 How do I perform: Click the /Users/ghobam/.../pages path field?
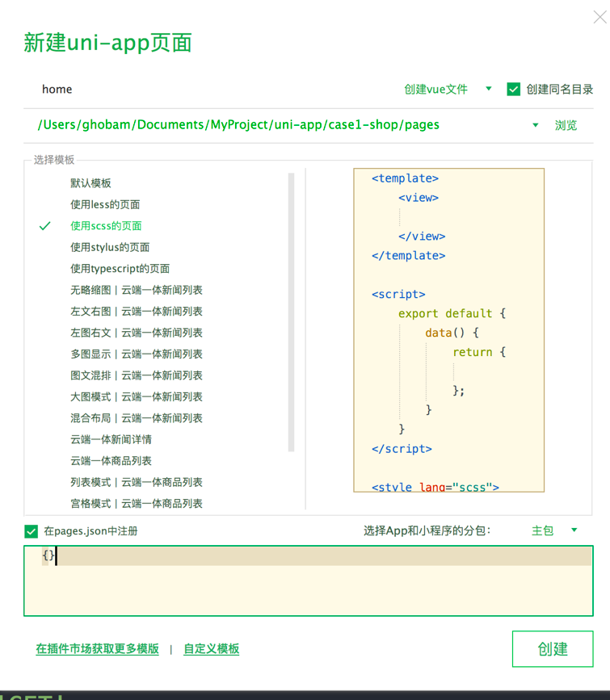tap(238, 124)
